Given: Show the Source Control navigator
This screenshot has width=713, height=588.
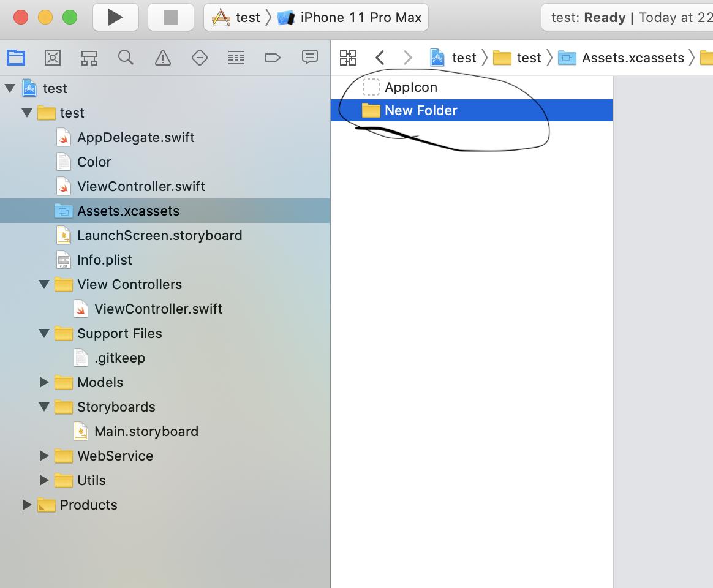Looking at the screenshot, I should click(53, 58).
